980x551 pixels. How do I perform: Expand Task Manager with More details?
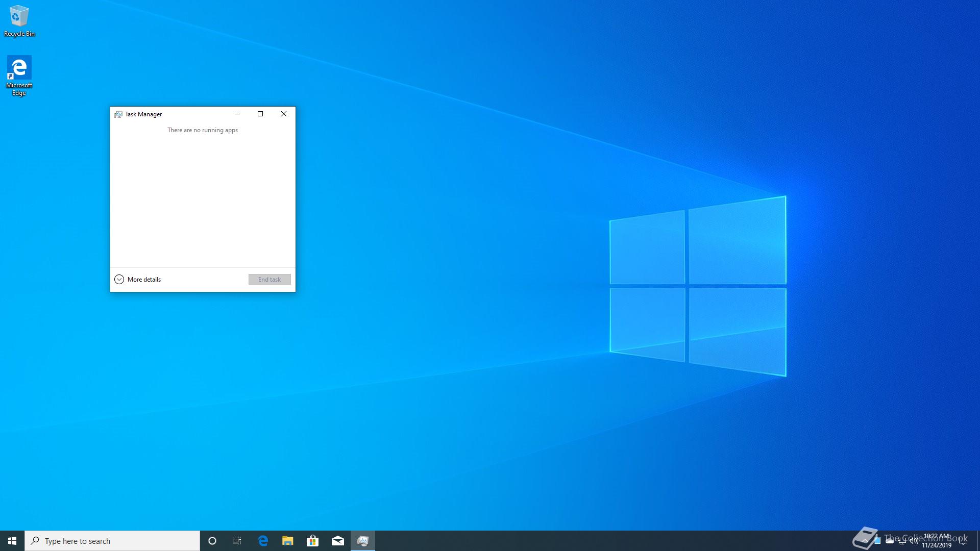pos(138,280)
